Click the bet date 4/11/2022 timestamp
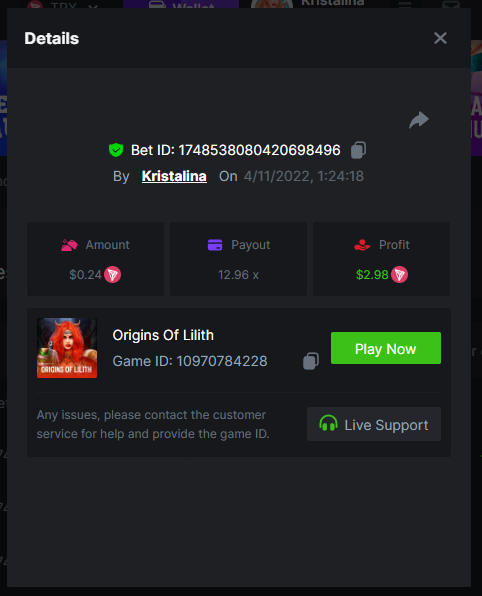The width and height of the screenshot is (482, 596). coord(304,176)
